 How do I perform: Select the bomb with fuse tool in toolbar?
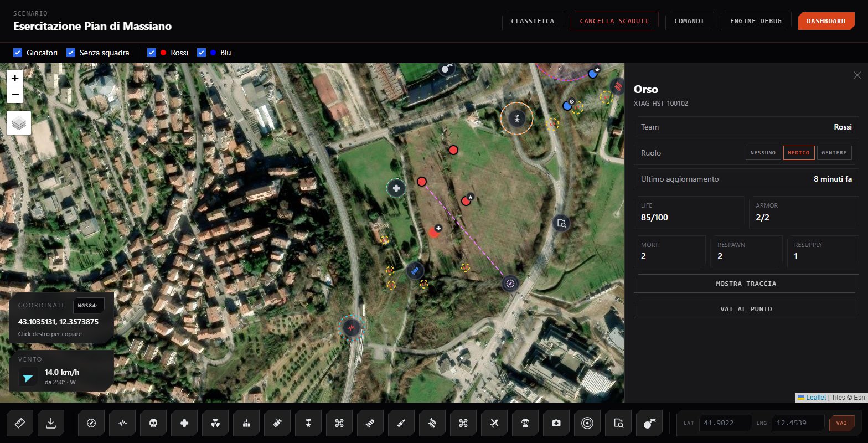(650, 423)
